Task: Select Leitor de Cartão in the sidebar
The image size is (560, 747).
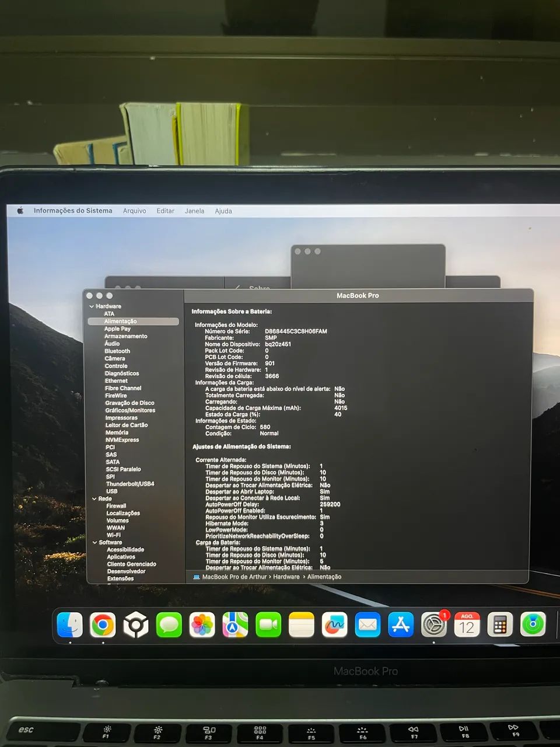Action: tap(127, 425)
